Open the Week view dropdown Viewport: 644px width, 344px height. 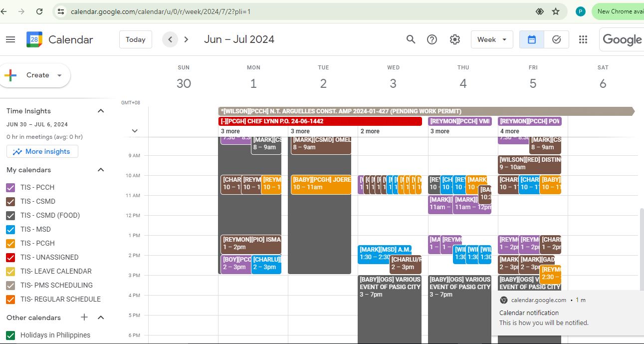pos(492,39)
